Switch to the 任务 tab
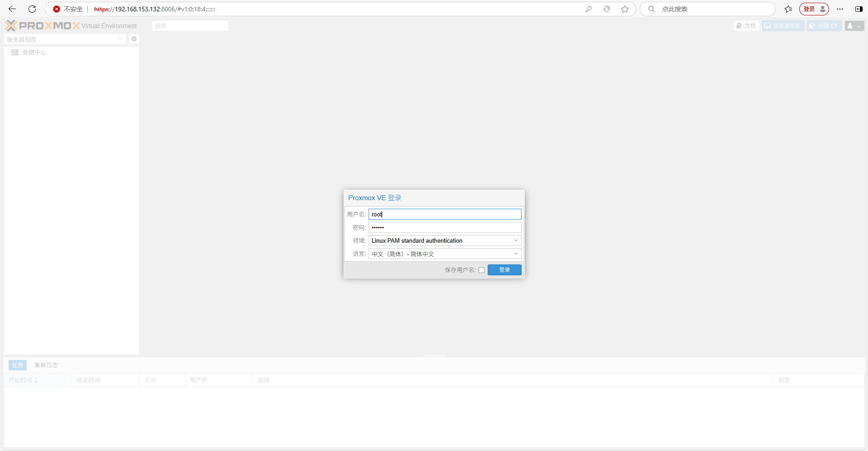 pyautogui.click(x=18, y=365)
